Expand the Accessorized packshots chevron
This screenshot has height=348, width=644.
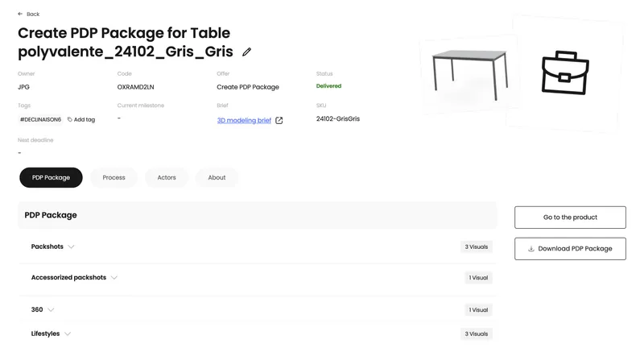pos(114,278)
